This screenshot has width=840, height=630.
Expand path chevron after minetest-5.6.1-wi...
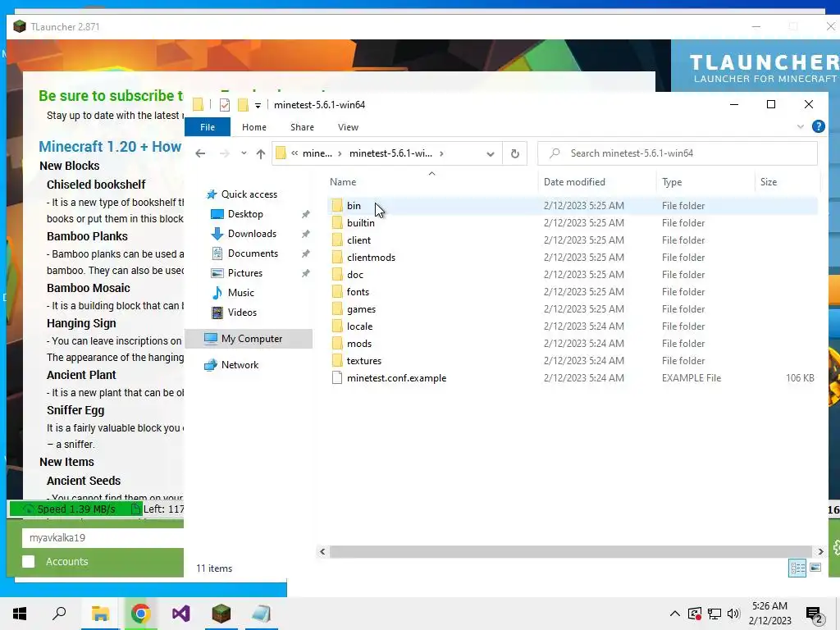pyautogui.click(x=441, y=153)
